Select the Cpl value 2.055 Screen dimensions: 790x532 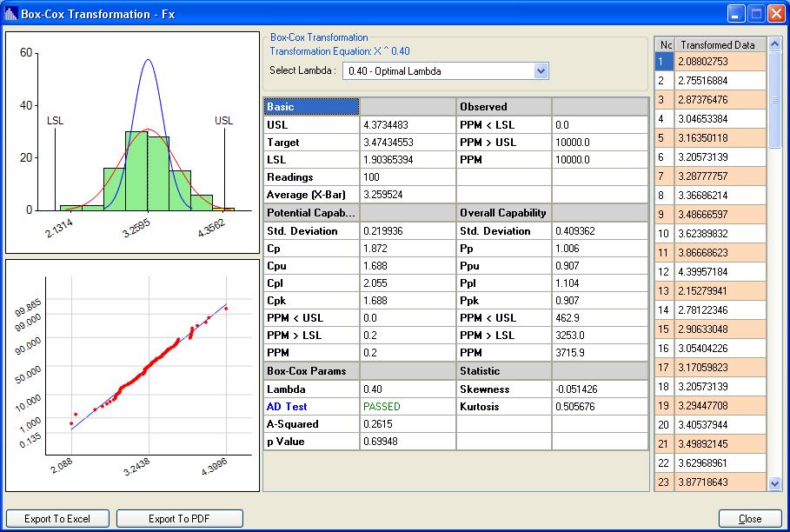408,283
